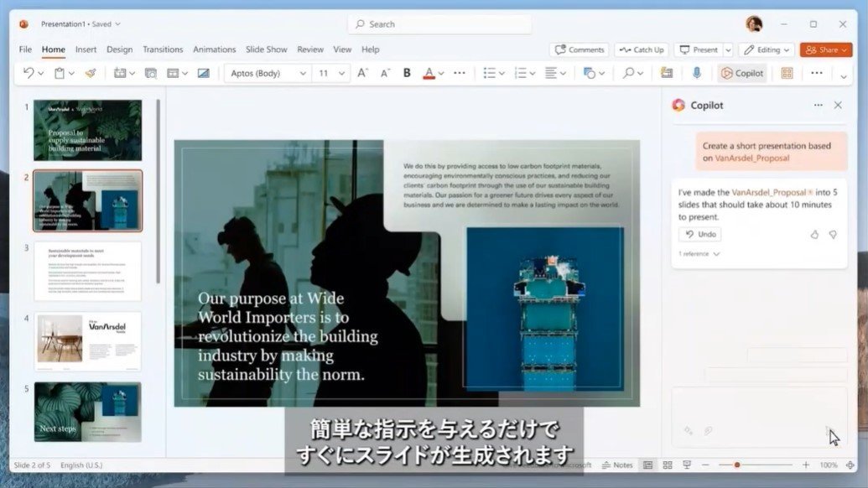
Task: Click the Find magnifier icon in ribbon
Action: click(628, 73)
